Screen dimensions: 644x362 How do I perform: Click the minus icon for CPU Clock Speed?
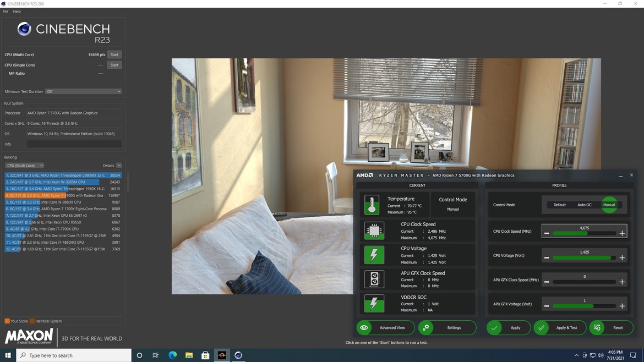[547, 233]
